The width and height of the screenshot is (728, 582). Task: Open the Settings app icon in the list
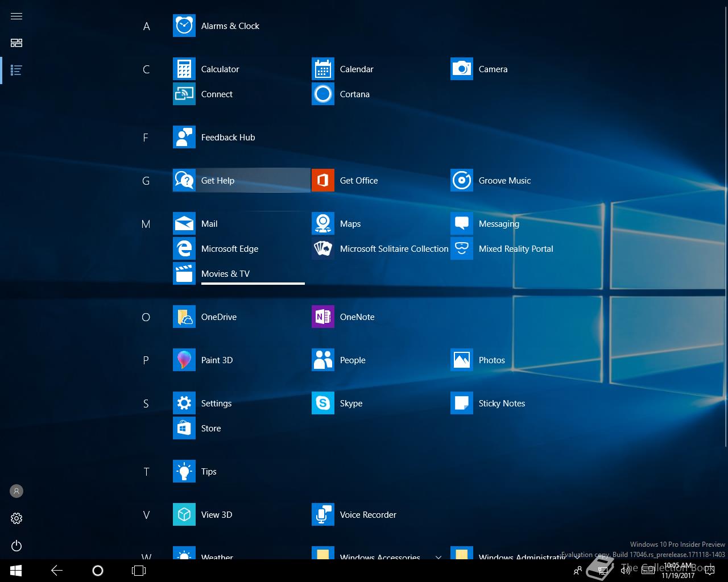click(184, 404)
